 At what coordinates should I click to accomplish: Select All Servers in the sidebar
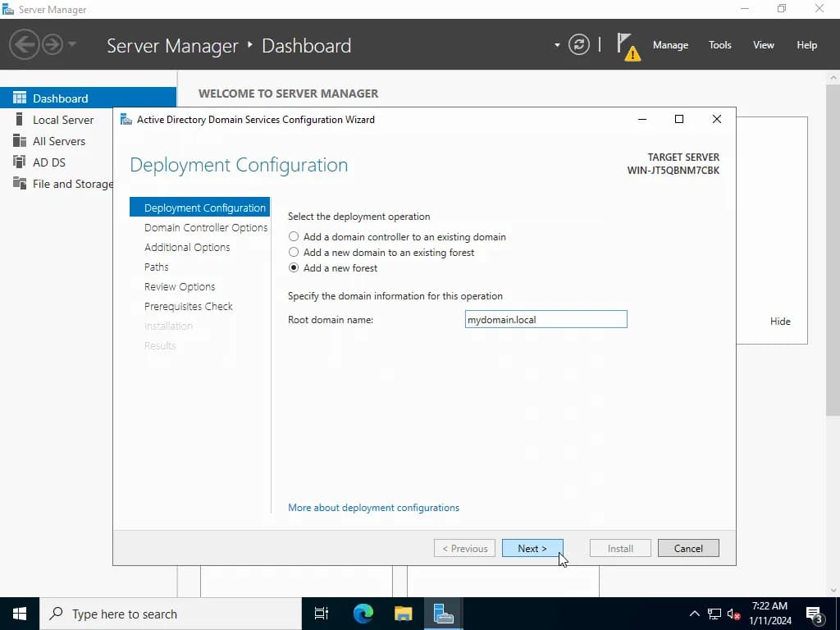pyautogui.click(x=59, y=141)
